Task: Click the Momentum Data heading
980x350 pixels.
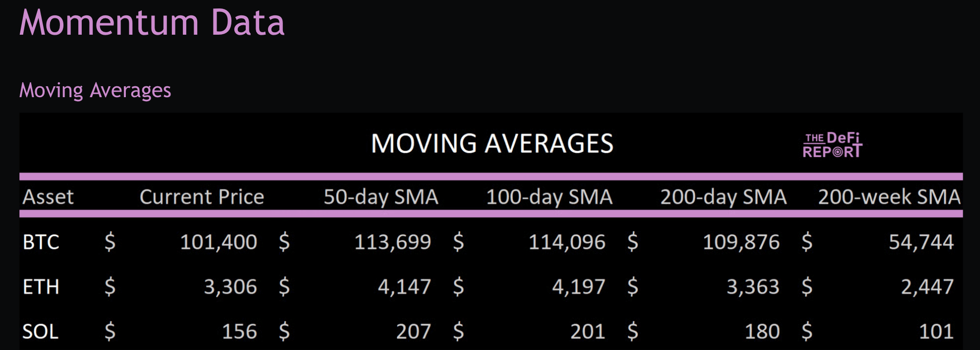Action: [x=152, y=23]
